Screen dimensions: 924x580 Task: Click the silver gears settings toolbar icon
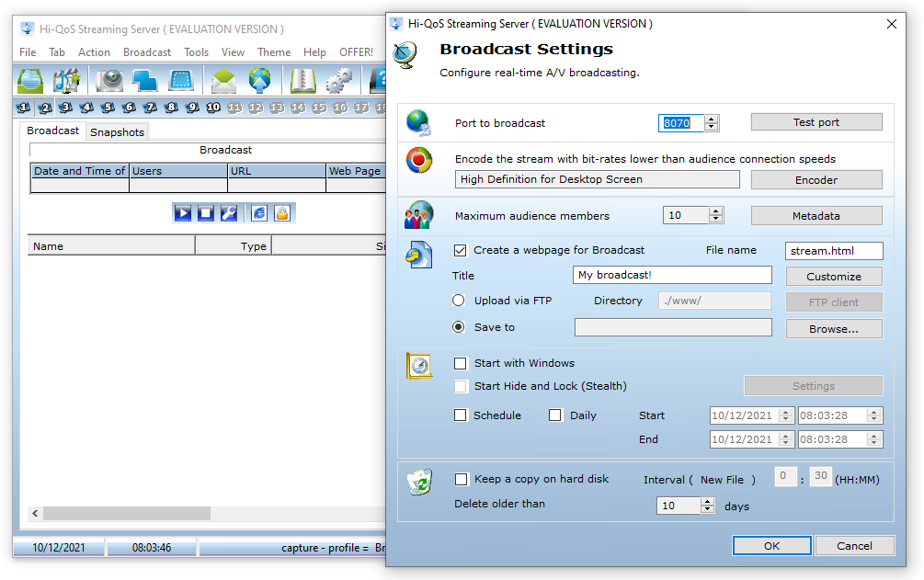(x=339, y=81)
